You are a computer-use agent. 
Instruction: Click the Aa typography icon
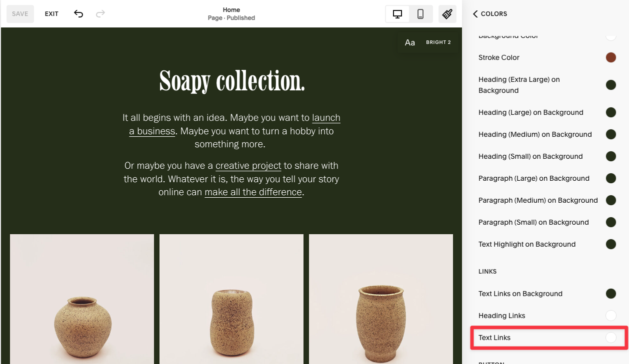click(410, 42)
